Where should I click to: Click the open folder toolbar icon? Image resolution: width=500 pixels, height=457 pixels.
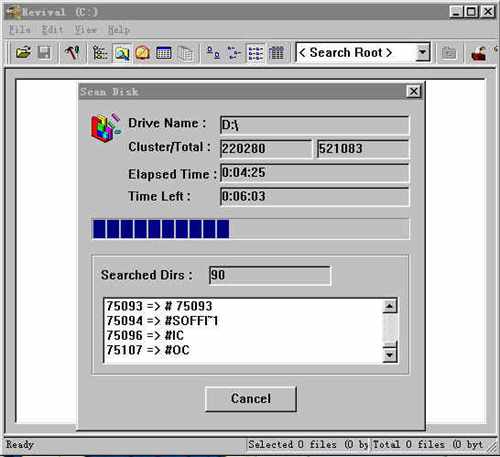(23, 53)
